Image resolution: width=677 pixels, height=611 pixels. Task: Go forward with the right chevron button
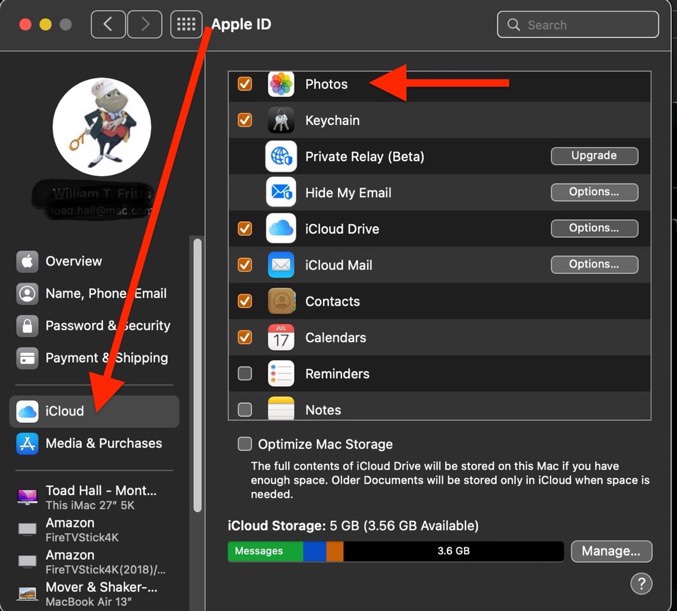(x=145, y=24)
